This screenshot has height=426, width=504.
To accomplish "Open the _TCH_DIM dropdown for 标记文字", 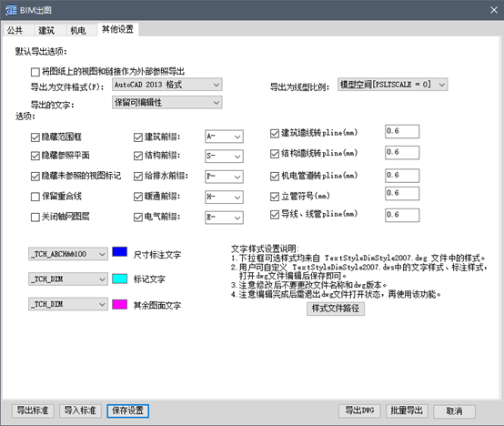I will tap(68, 279).
